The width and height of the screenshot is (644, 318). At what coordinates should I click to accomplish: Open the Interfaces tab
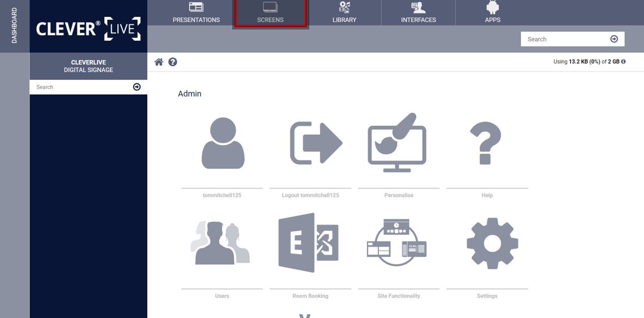pyautogui.click(x=419, y=12)
